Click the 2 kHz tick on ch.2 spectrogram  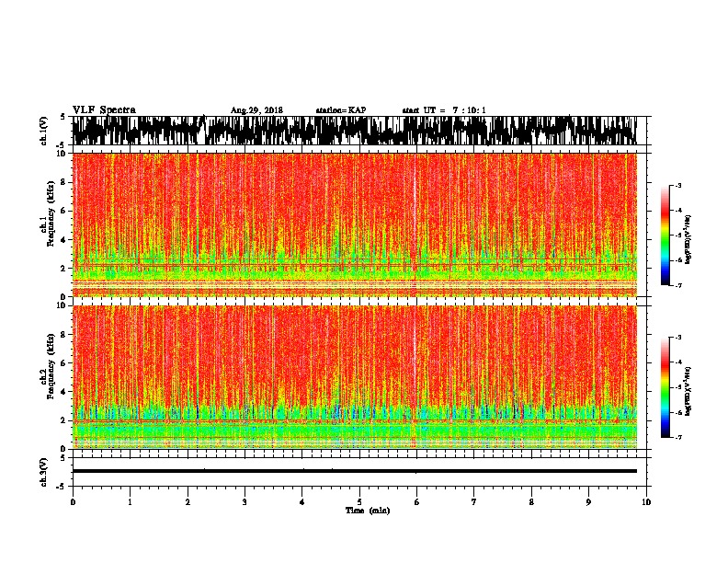click(x=64, y=420)
